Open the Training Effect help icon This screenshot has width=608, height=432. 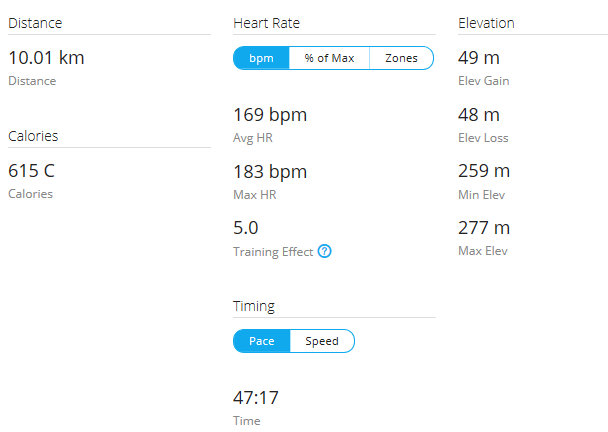(x=325, y=251)
